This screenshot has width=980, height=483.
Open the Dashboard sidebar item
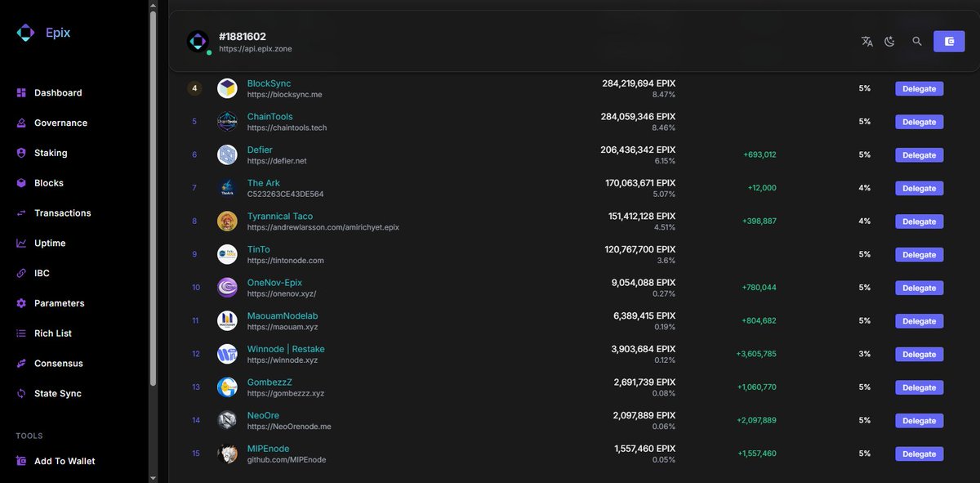click(x=57, y=93)
